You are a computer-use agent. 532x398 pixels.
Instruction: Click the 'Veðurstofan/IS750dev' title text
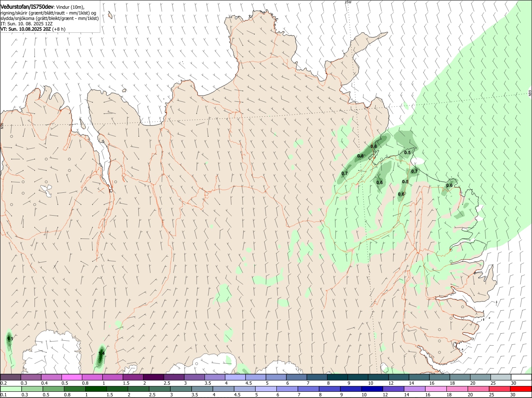click(27, 7)
